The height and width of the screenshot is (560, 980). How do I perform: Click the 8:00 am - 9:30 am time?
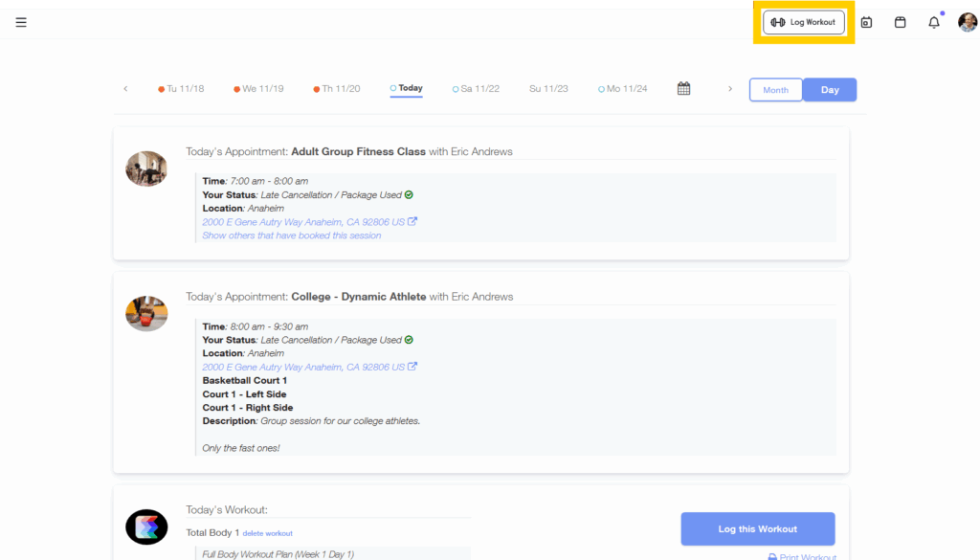tap(269, 326)
